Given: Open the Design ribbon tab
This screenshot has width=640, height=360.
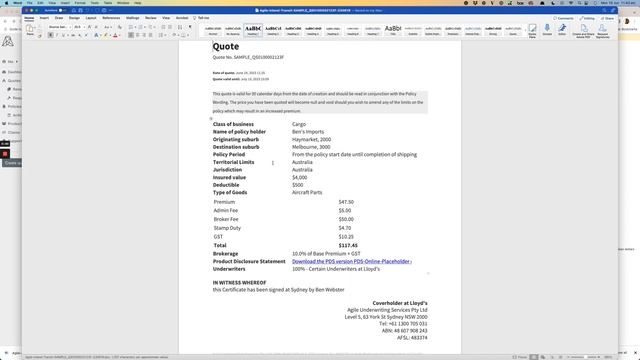Looking at the screenshot, I should 74,18.
